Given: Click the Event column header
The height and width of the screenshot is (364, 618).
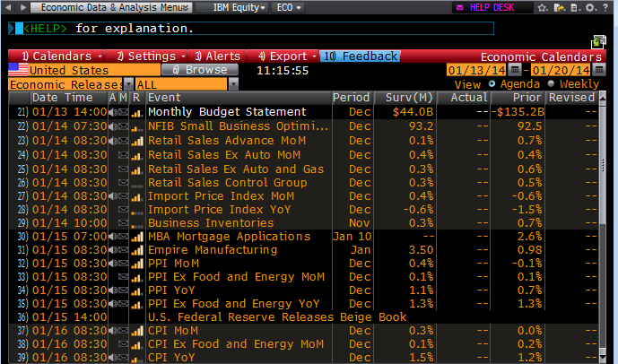Looking at the screenshot, I should pos(239,98).
